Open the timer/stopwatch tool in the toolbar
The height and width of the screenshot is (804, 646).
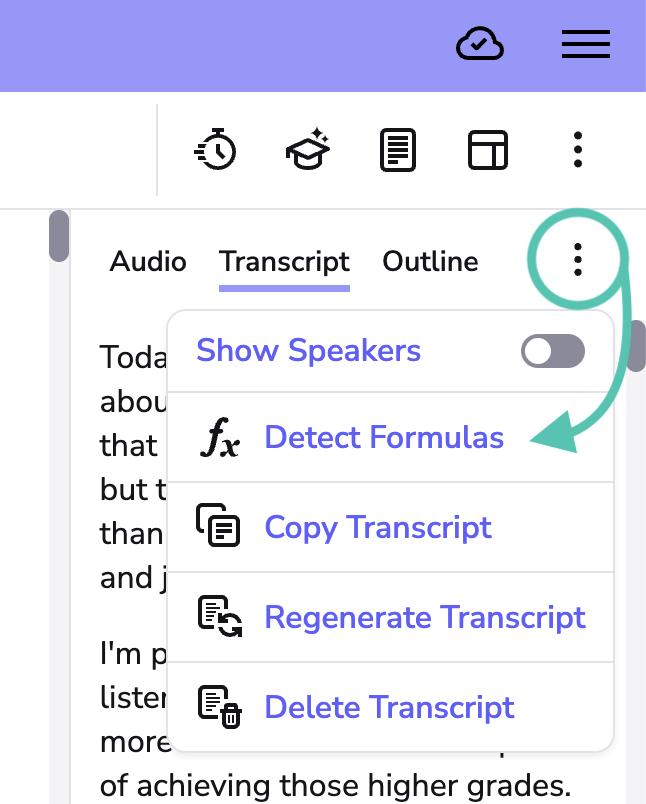216,150
